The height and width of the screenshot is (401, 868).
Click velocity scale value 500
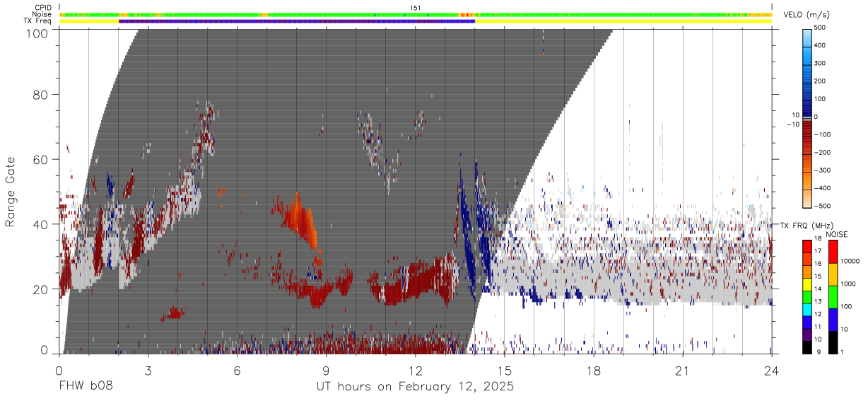(x=821, y=28)
